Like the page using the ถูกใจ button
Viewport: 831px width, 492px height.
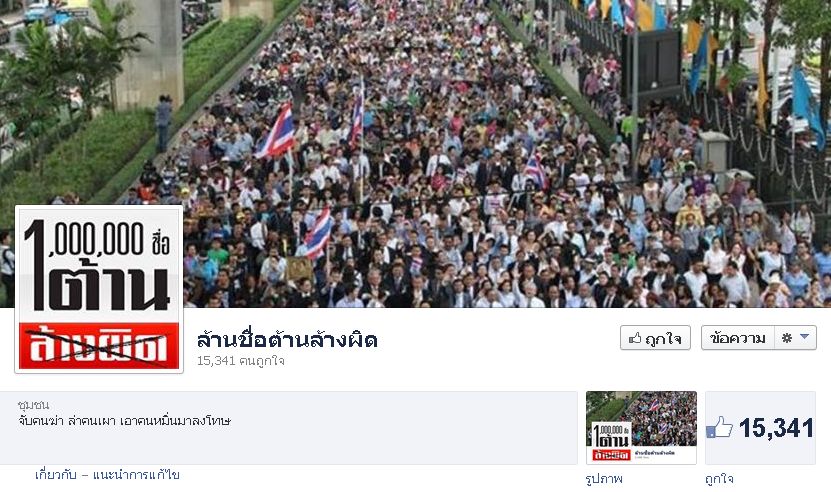[655, 338]
